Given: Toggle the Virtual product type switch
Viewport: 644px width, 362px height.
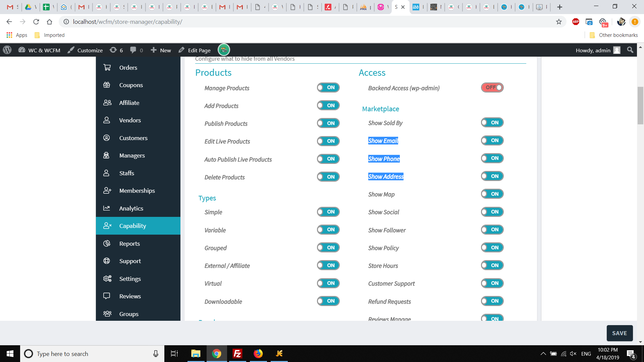Looking at the screenshot, I should tap(328, 283).
